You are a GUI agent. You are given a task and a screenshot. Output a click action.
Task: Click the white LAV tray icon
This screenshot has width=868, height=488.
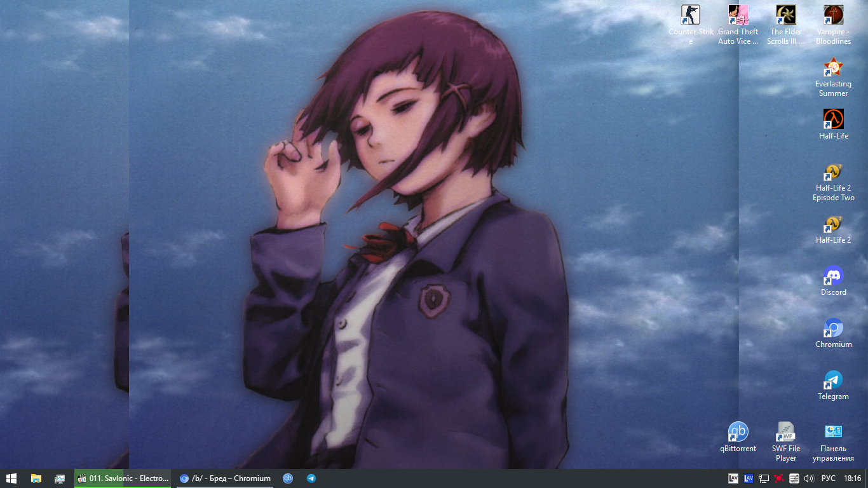point(733,478)
